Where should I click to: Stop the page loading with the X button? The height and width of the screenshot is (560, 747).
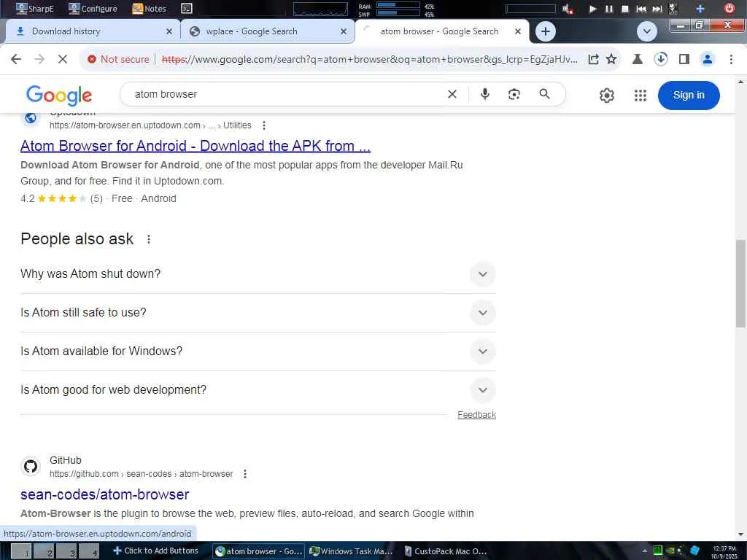63,59
